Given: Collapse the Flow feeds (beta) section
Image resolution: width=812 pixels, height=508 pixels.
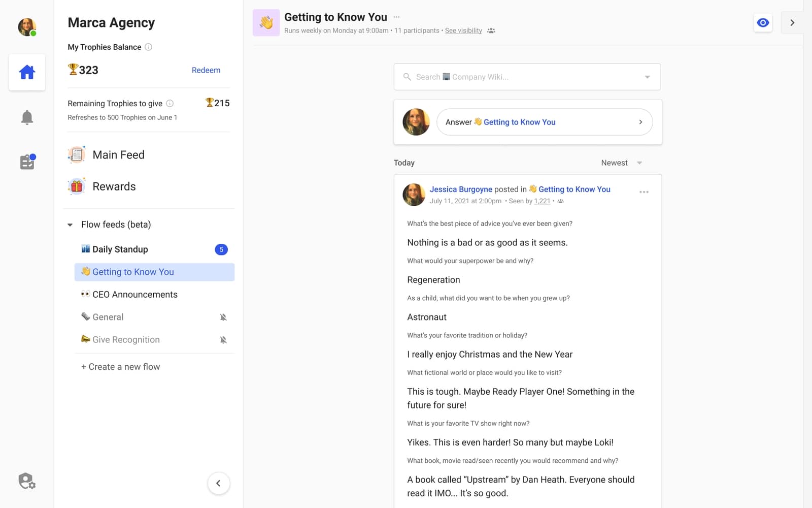Looking at the screenshot, I should (x=70, y=225).
